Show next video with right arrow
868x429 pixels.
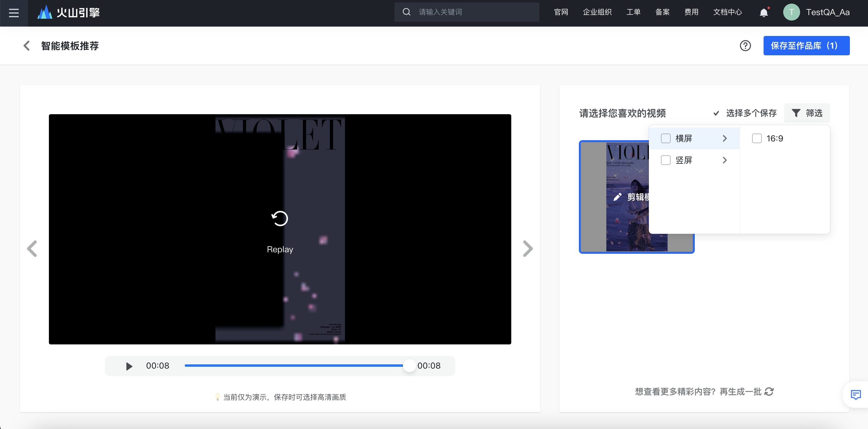point(528,249)
